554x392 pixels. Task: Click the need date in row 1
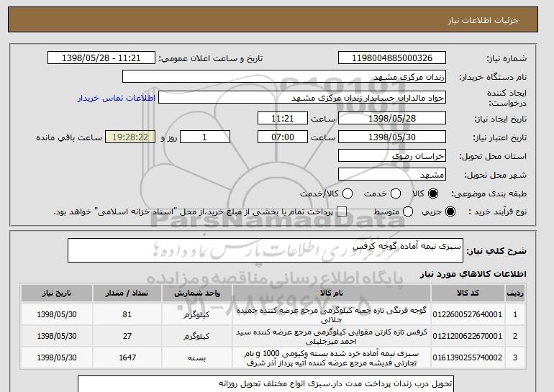[57, 314]
